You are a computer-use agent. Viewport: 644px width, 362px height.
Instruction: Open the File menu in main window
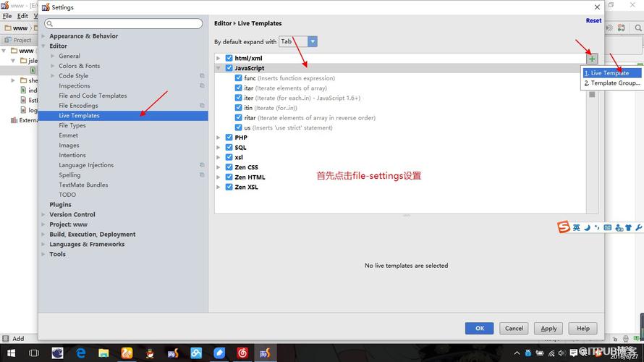pos(7,16)
